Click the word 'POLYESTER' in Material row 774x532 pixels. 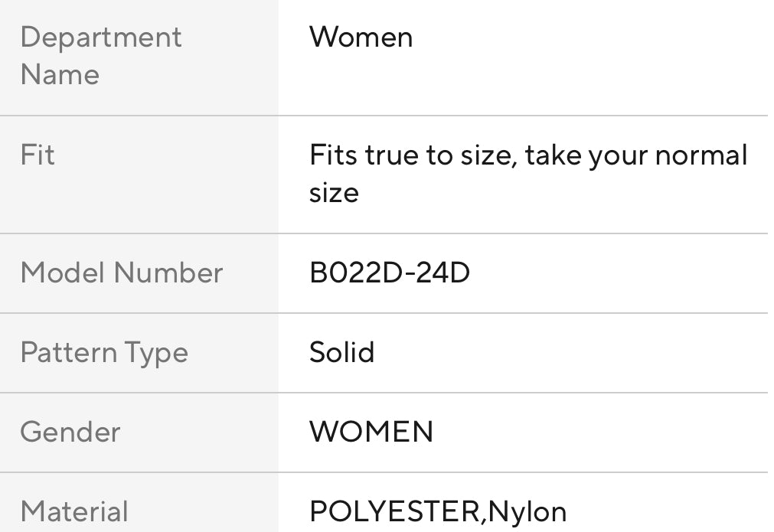coord(394,511)
